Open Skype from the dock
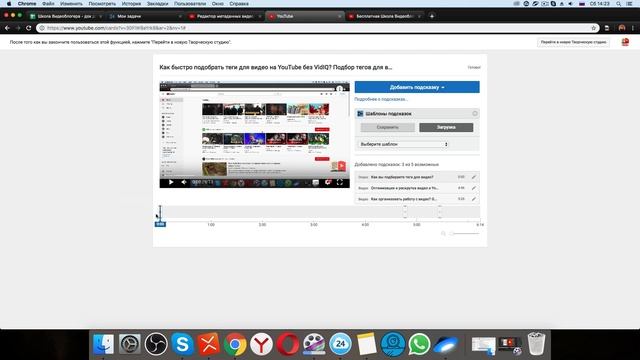This screenshot has width=640, height=360. (182, 344)
